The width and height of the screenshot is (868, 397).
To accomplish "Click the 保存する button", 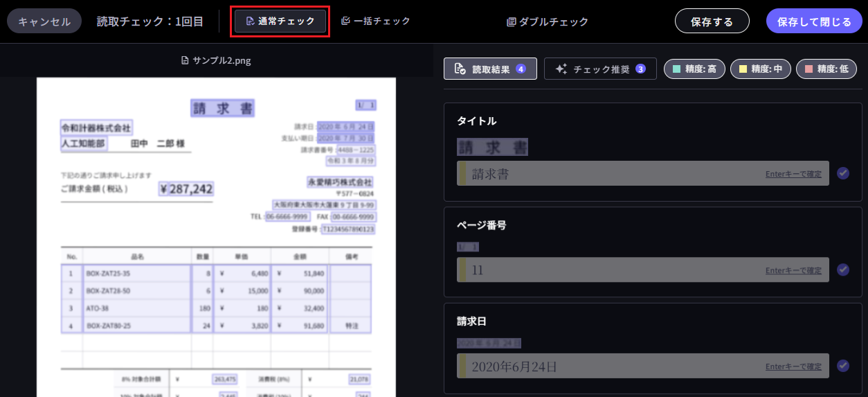I will 712,21.
